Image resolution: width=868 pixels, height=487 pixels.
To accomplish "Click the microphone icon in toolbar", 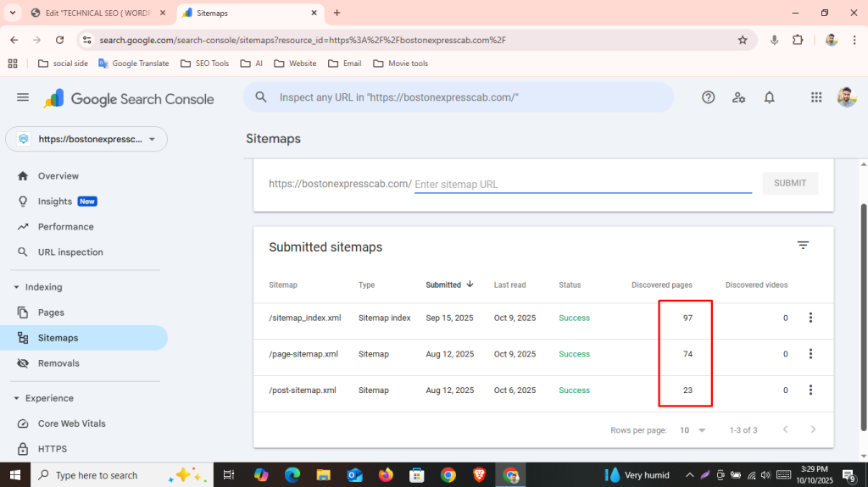I will click(x=774, y=40).
